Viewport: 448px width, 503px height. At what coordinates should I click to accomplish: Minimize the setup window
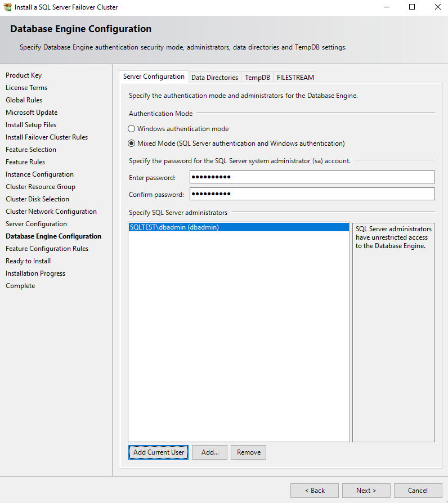pyautogui.click(x=387, y=7)
